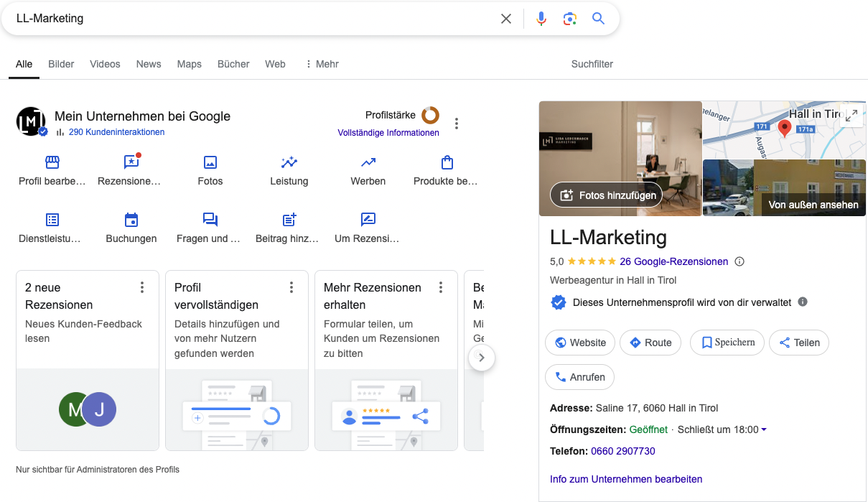Open the Buchungen calendar icon
Screen dimensions: 868x502
click(x=131, y=220)
